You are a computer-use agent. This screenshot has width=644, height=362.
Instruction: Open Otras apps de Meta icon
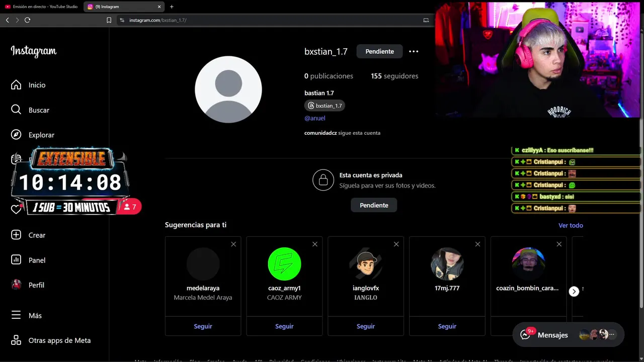[x=16, y=340]
